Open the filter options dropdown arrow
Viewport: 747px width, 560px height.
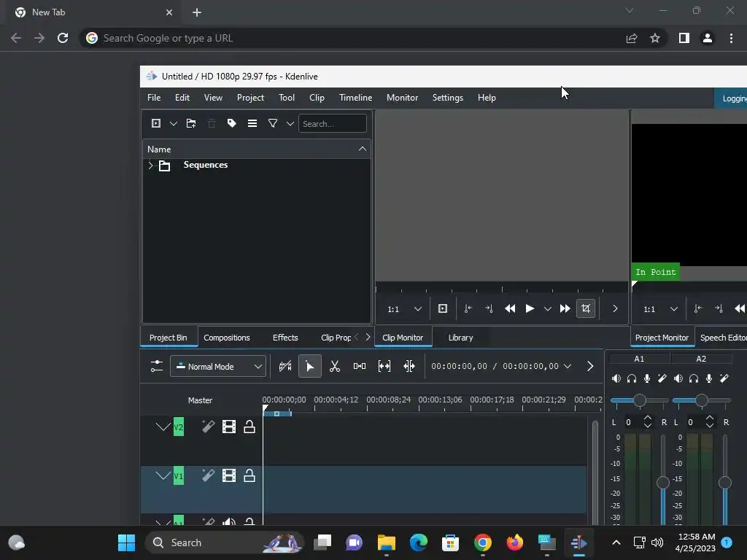(290, 124)
